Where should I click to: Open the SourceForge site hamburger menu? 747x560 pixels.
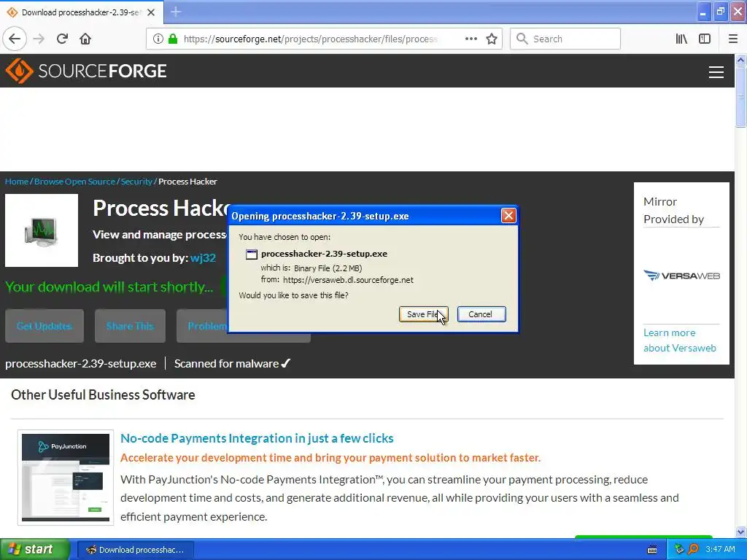tap(716, 72)
